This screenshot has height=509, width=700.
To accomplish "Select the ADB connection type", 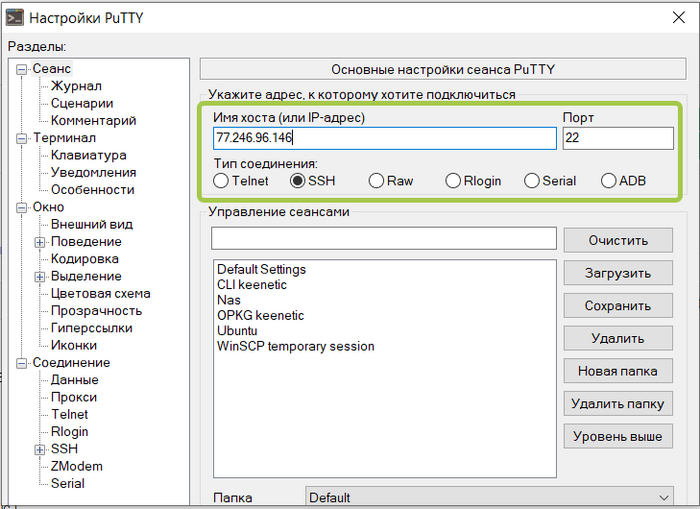I will pyautogui.click(x=608, y=181).
